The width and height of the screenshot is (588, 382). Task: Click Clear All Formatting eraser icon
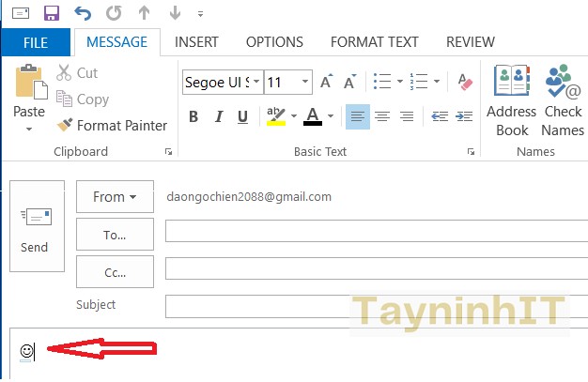(465, 83)
